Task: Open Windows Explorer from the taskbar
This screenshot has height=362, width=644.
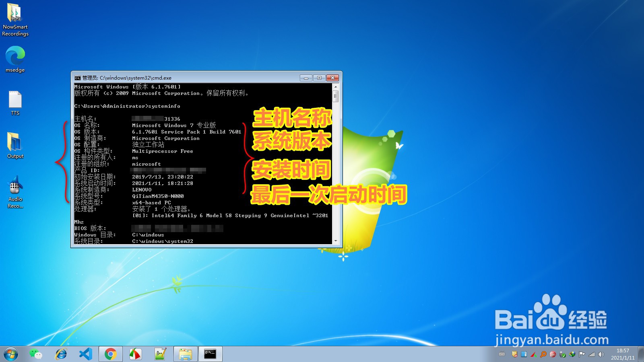Action: tap(186, 354)
